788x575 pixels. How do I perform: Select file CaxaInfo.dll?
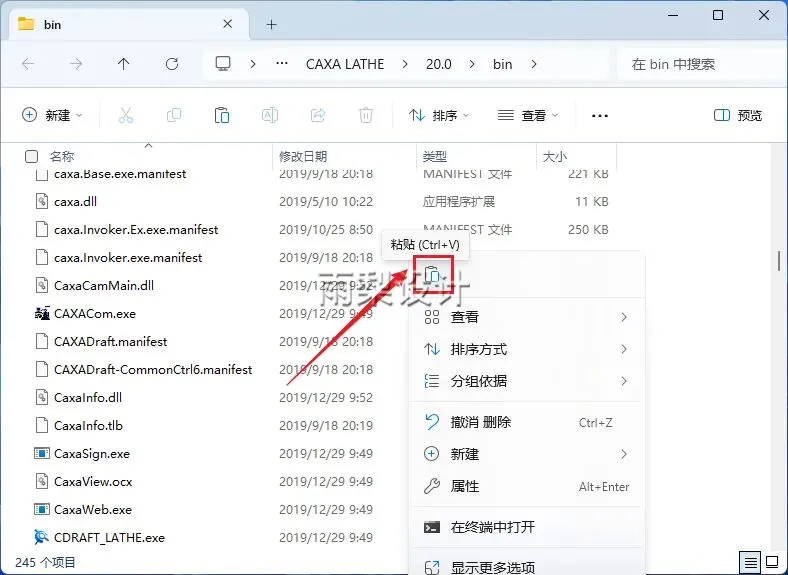88,398
